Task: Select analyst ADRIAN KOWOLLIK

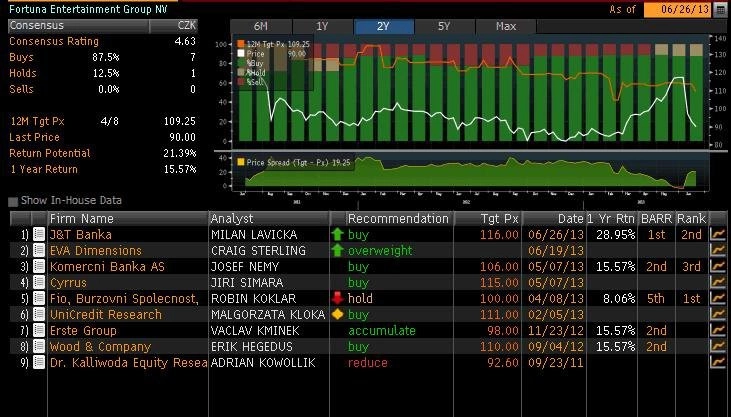Action: pyautogui.click(x=263, y=362)
